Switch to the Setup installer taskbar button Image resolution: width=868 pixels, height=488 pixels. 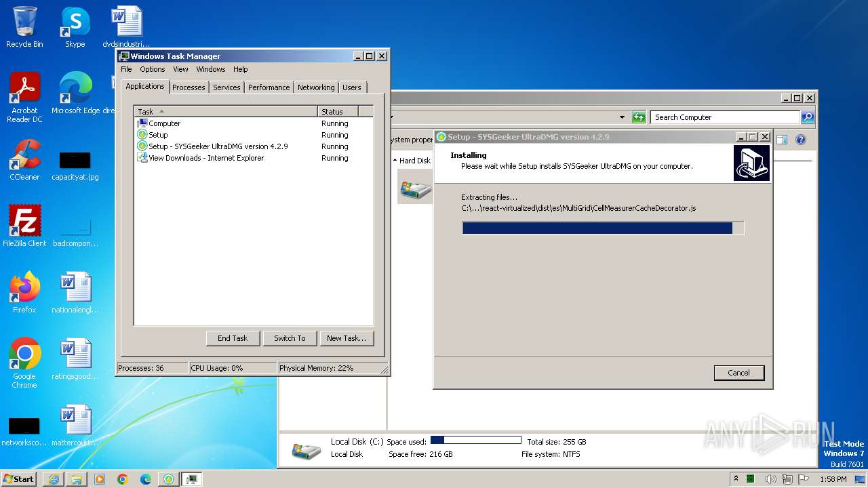click(x=169, y=479)
